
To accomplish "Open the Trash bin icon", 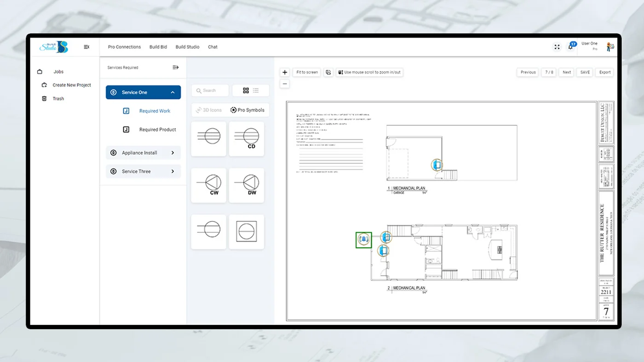I will tap(44, 98).
